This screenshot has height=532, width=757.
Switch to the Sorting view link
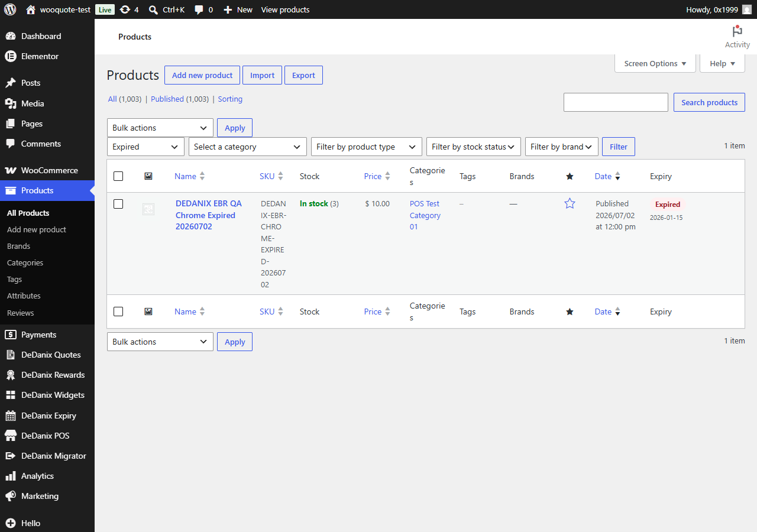(x=230, y=99)
